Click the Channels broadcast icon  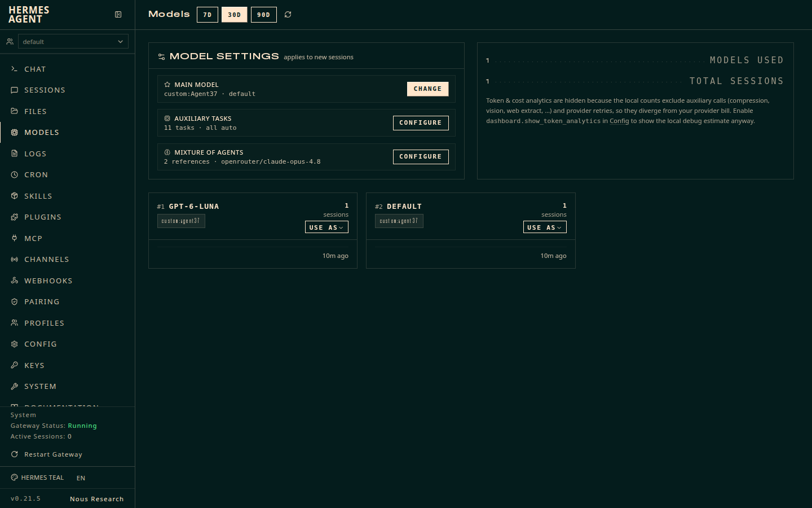coord(15,259)
